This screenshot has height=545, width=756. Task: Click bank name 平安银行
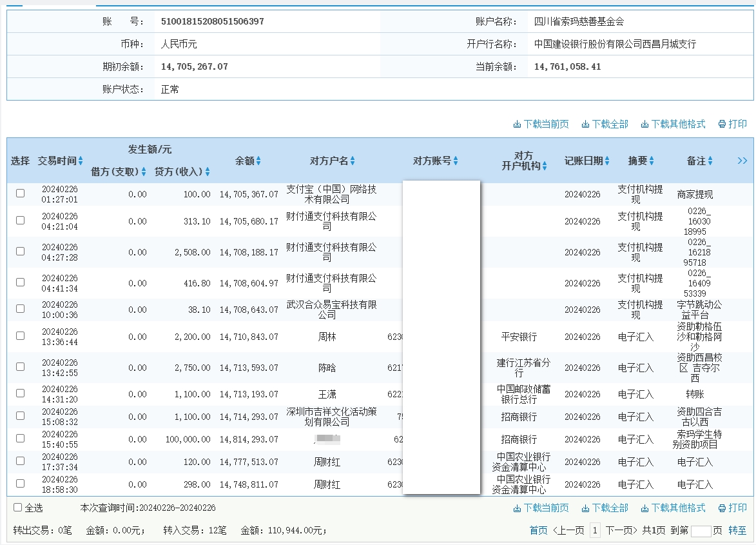tap(519, 337)
